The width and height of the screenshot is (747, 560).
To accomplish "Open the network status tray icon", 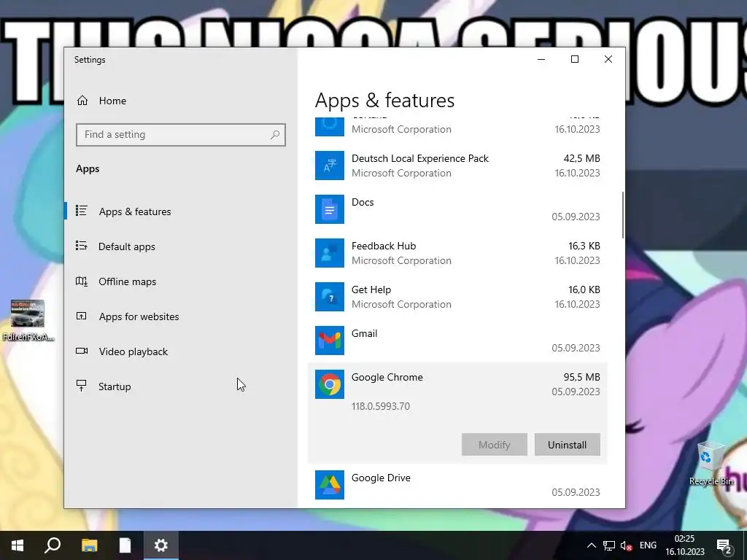I will click(x=609, y=545).
